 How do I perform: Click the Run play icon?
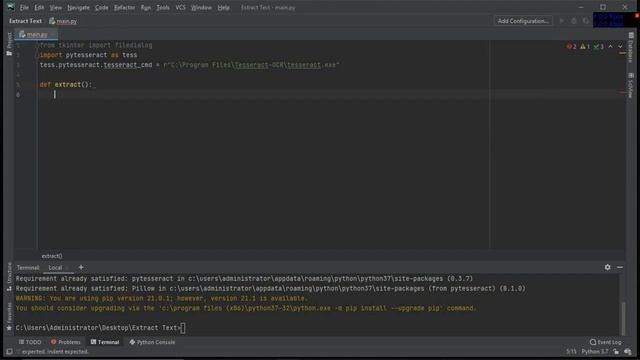click(562, 21)
